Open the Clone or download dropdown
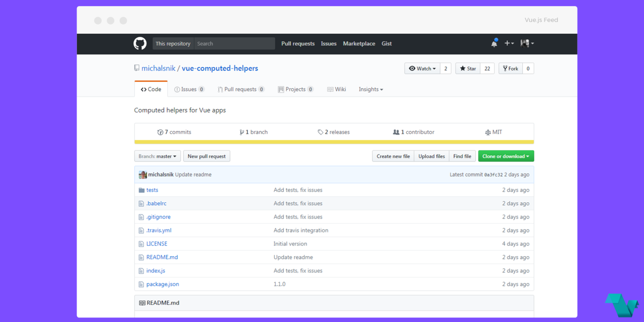This screenshot has height=322, width=644. coord(506,156)
